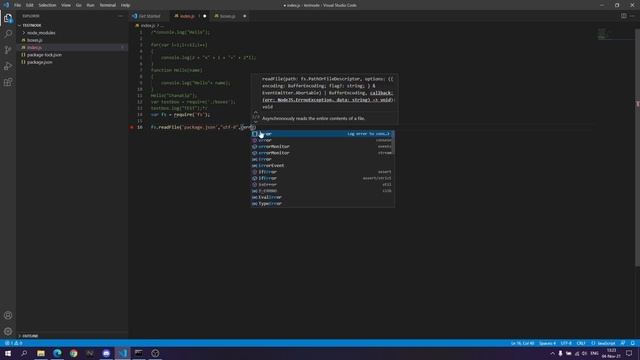640x360 pixels.
Task: Open the Explorer view in activity bar
Action: tap(8, 18)
